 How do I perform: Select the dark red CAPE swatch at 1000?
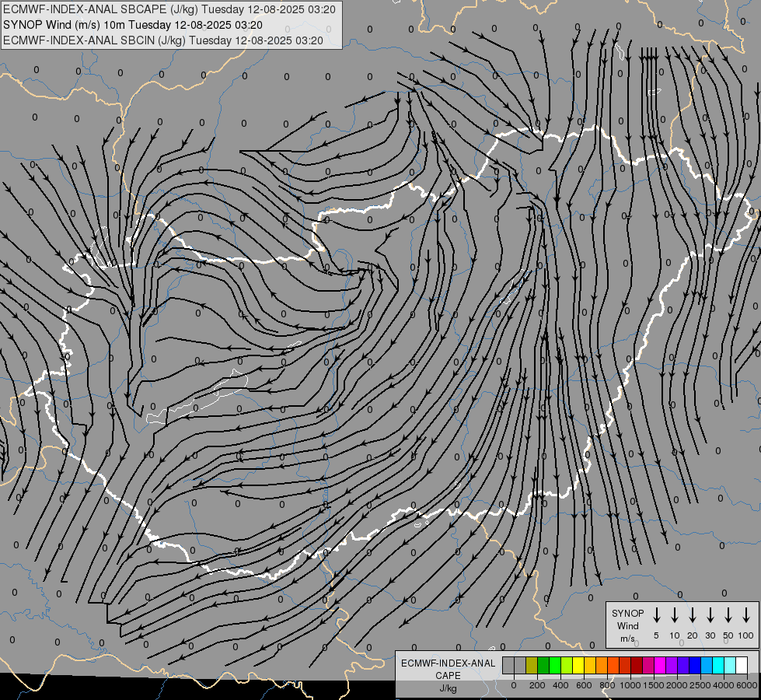pos(637,665)
